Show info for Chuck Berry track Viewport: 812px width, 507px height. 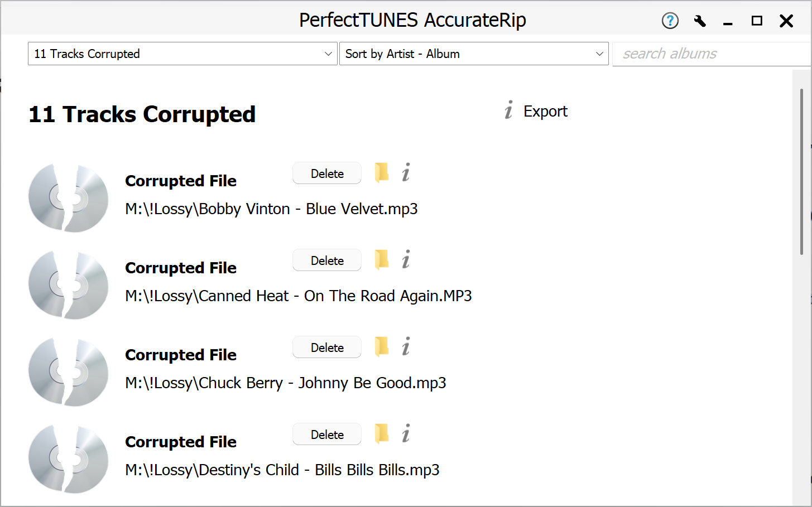406,347
